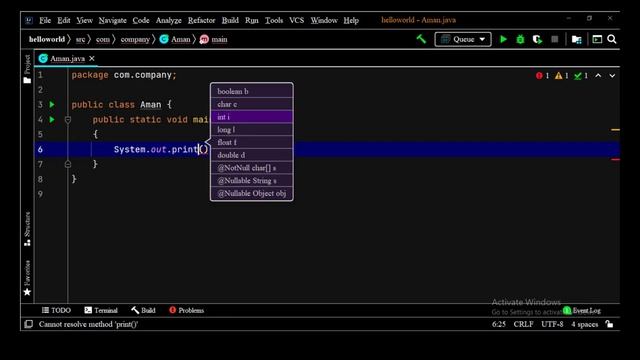Open the Tools menu
640x360 pixels.
coord(273,20)
